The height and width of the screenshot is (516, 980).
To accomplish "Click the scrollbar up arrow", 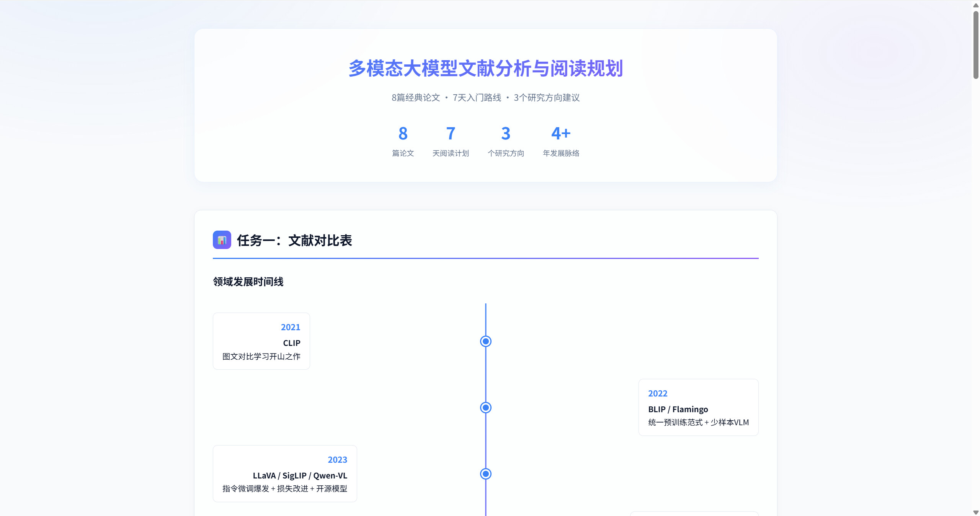I will 976,5.
